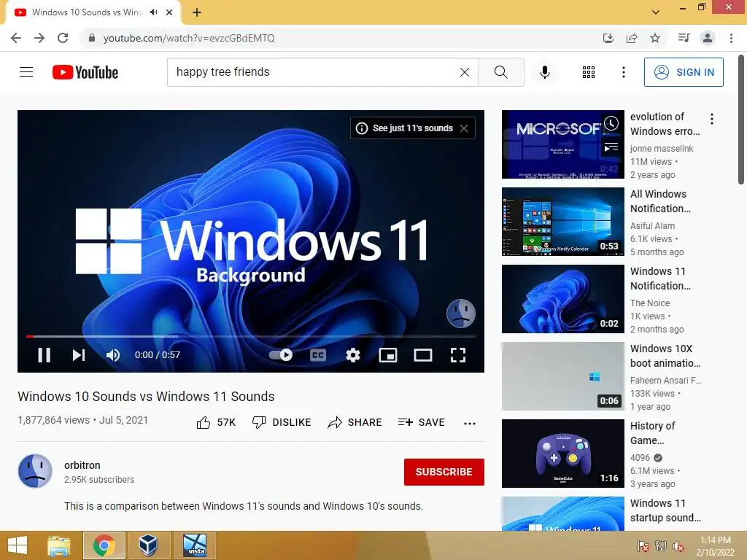747x560 pixels.
Task: Click the channel watermark in the video
Action: click(461, 314)
